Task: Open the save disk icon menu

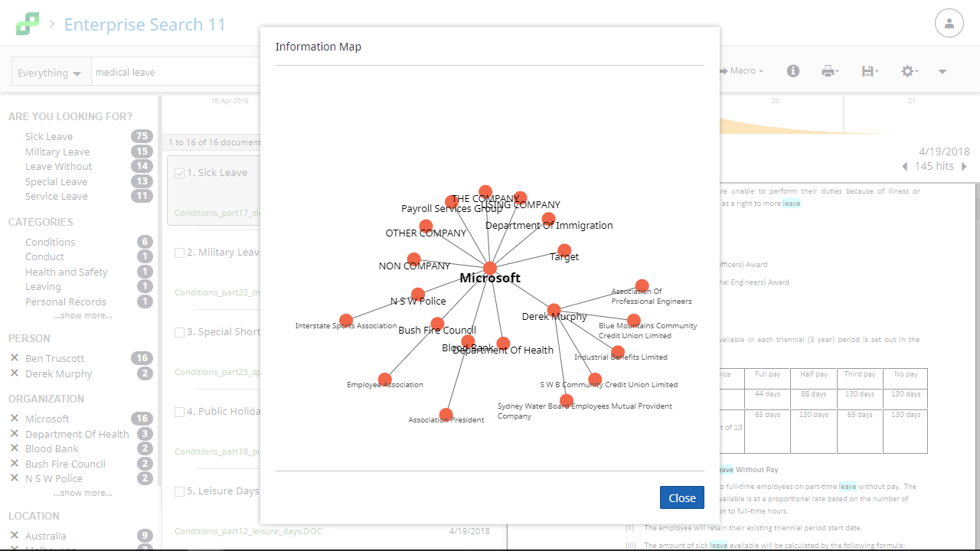Action: point(870,71)
